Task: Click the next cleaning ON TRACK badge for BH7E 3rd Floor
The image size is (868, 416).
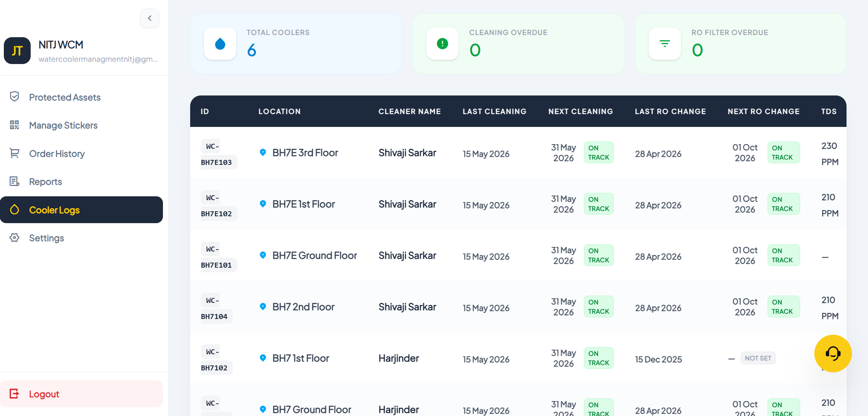Action: [598, 153]
